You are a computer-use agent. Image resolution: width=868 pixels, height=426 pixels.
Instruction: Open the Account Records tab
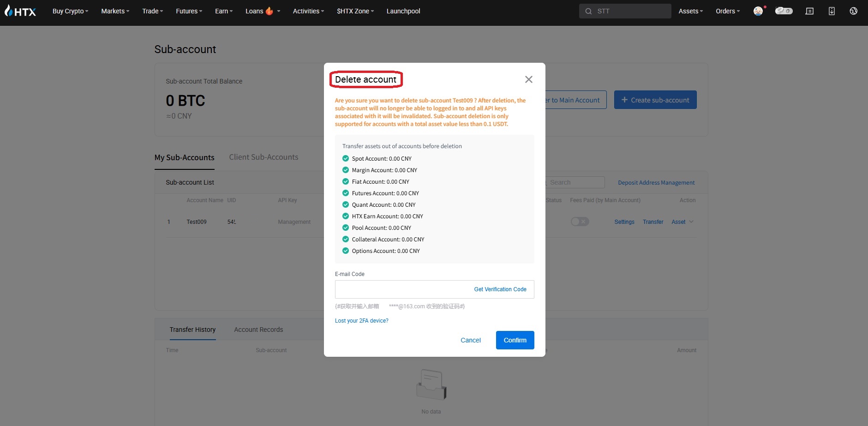258,330
